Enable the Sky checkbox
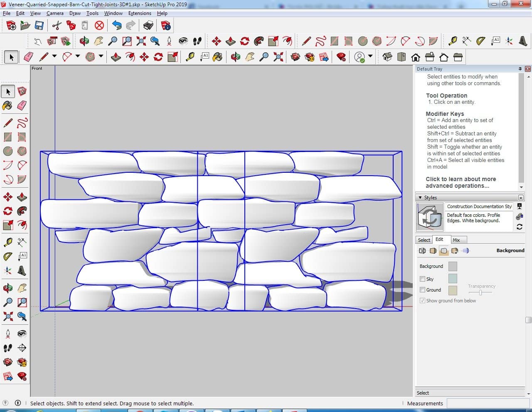Screen dimensions: 532x412 pos(422,279)
